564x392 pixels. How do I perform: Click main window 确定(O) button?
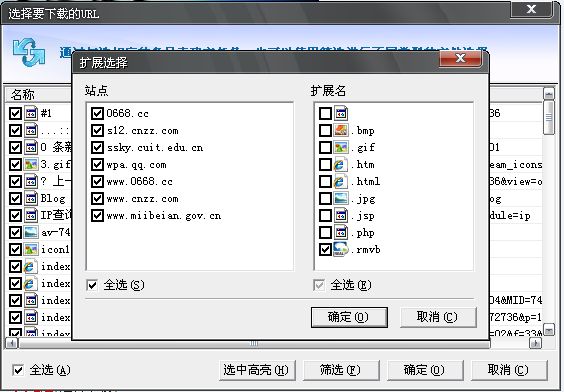click(425, 370)
